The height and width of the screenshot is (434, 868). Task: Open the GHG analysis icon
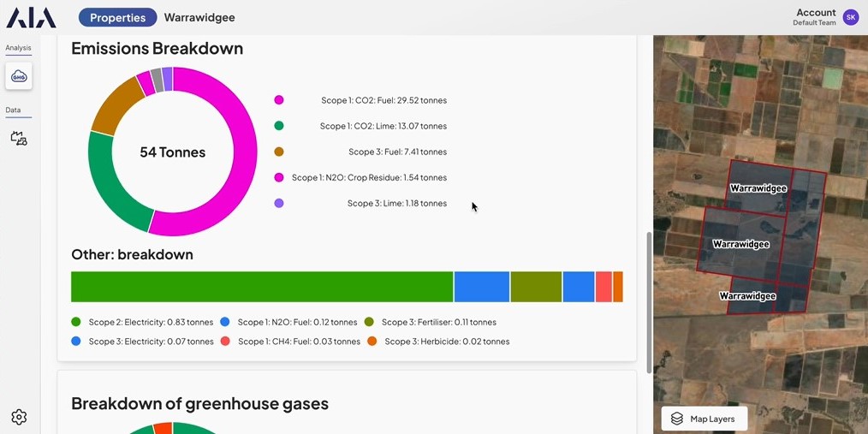tap(19, 76)
